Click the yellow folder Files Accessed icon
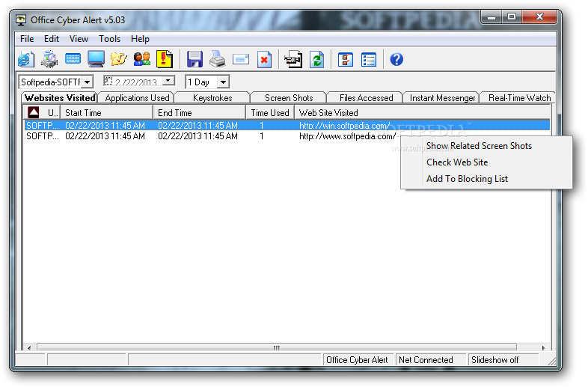 pos(119,59)
